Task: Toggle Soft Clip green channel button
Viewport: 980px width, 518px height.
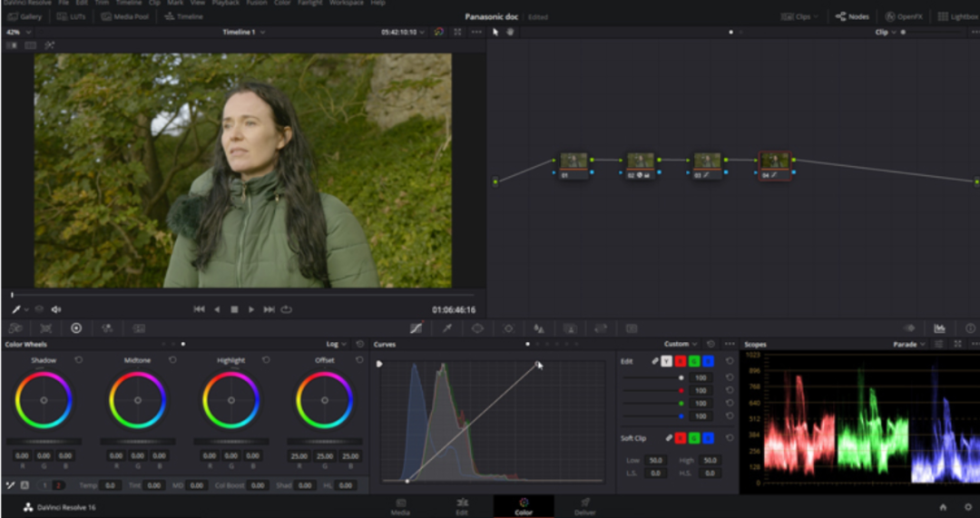Action: tap(694, 438)
